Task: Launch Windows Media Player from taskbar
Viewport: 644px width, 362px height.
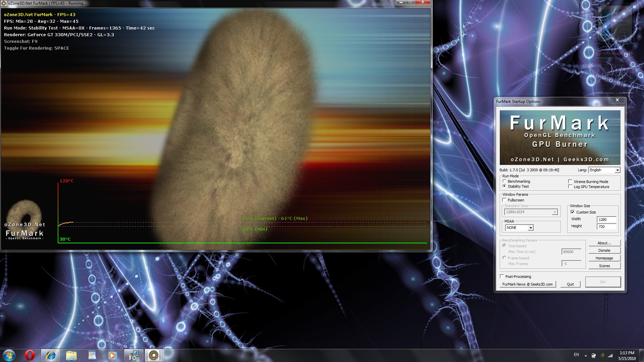Action: (112, 355)
